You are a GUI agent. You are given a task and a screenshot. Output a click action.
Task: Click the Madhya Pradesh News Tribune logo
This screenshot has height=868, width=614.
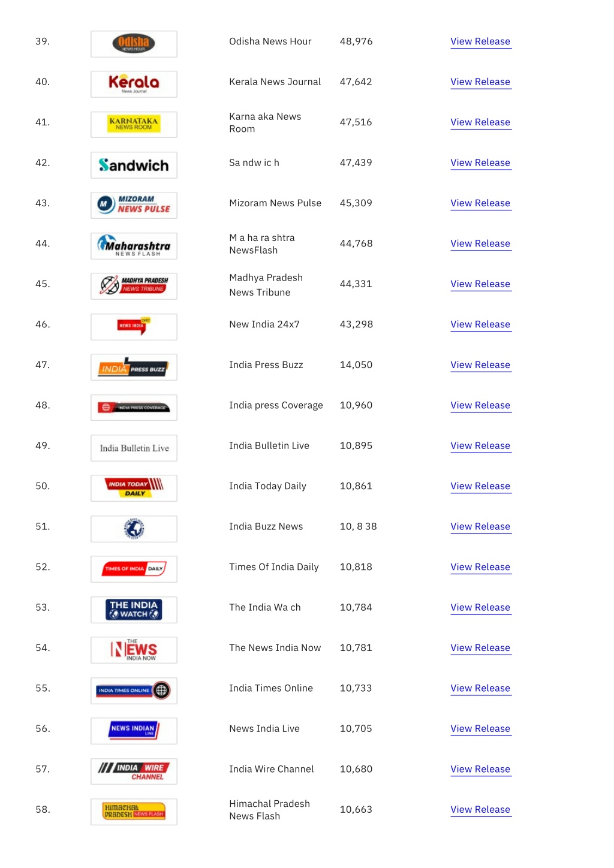(134, 286)
